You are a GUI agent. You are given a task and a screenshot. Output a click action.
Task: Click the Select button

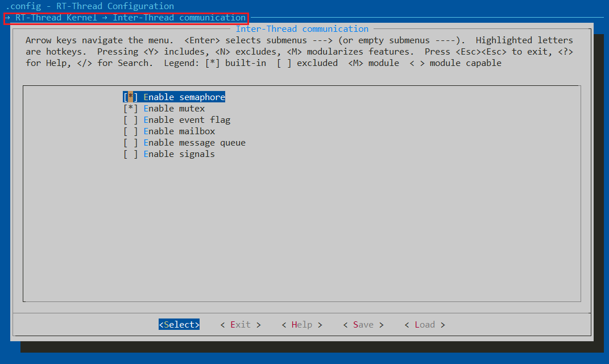click(179, 324)
